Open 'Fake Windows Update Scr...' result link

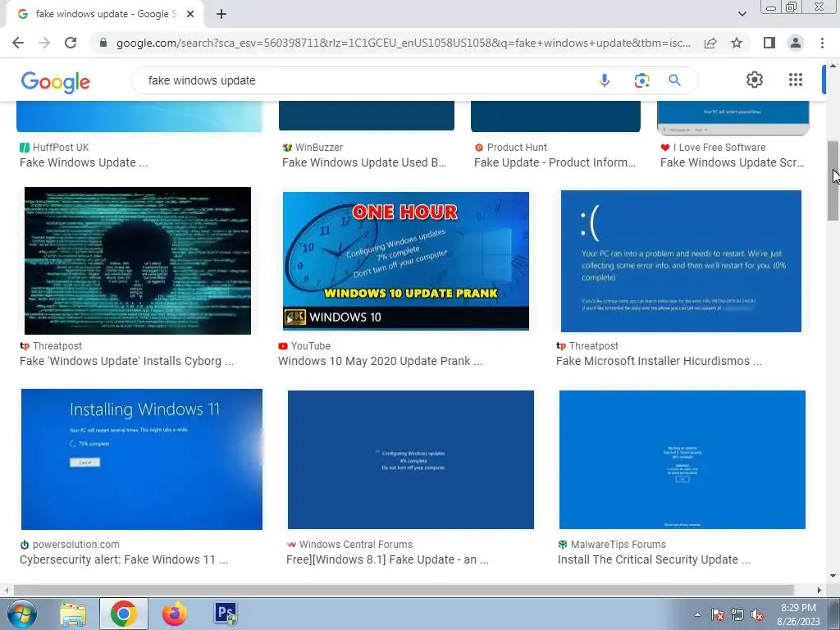pos(733,162)
